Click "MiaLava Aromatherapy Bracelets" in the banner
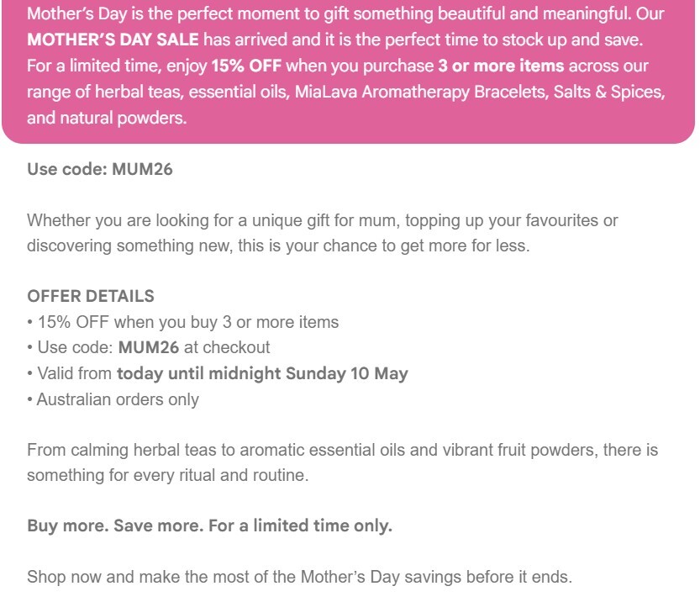Viewport: 700px width, 602px height. pyautogui.click(x=419, y=92)
